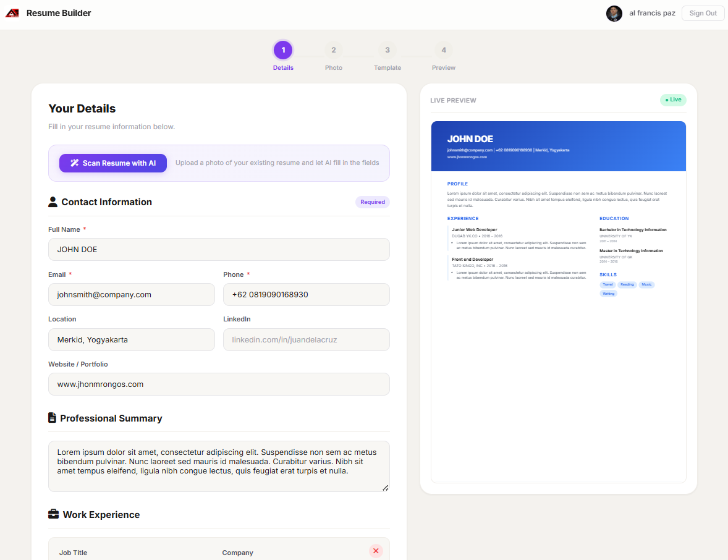Image resolution: width=728 pixels, height=560 pixels.
Task: Click the summary textarea resize handle
Action: 386,488
